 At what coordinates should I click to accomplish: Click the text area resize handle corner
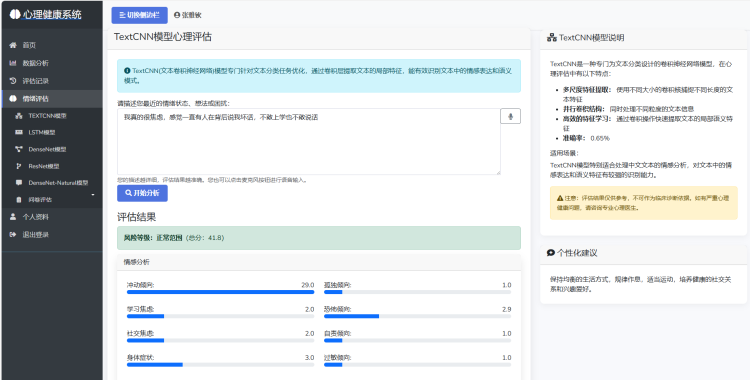coord(498,172)
